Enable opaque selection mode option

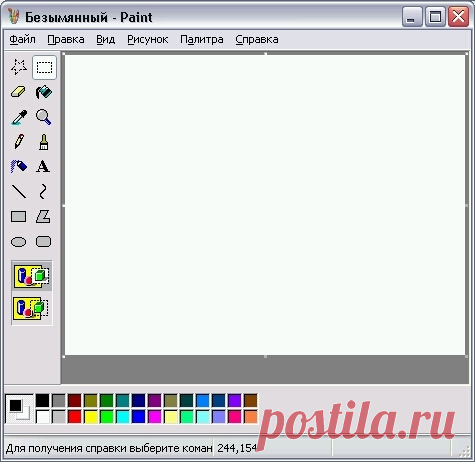point(32,277)
